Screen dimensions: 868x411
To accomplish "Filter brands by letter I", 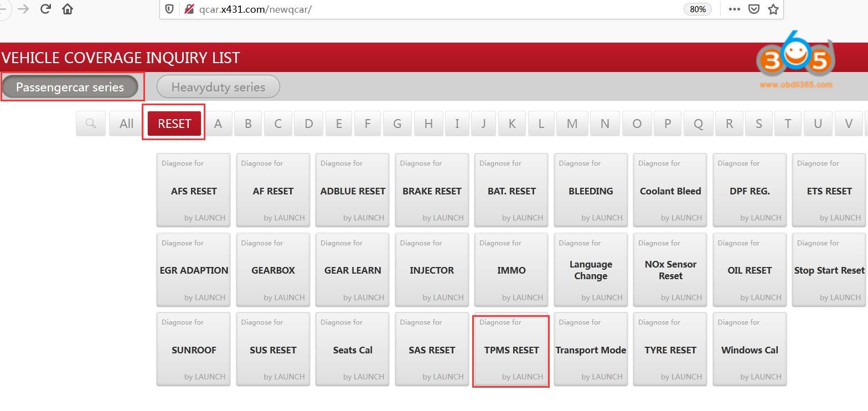I will click(457, 124).
